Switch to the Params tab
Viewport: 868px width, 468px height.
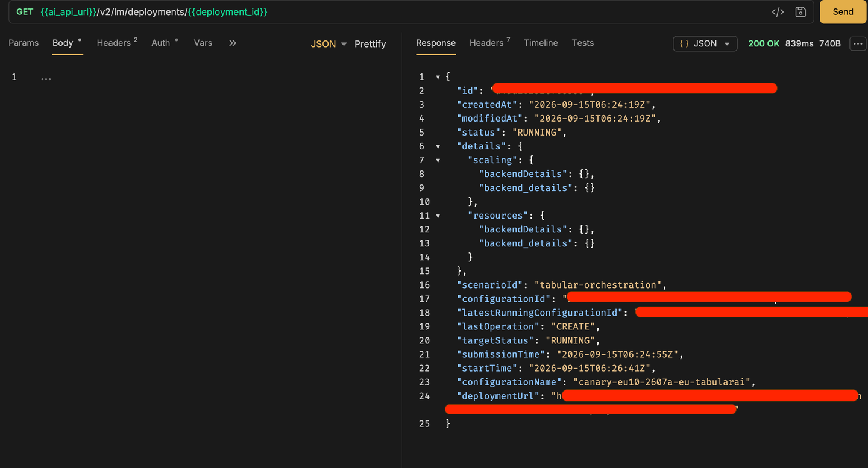24,43
